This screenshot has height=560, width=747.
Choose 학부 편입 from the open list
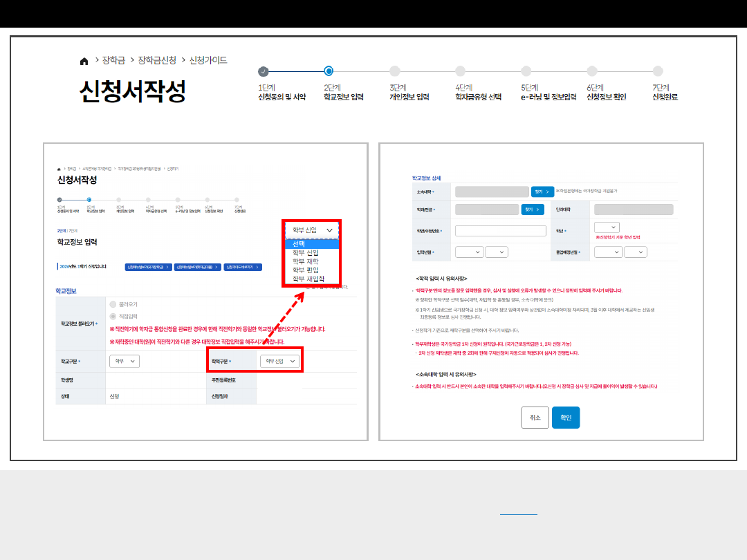305,270
